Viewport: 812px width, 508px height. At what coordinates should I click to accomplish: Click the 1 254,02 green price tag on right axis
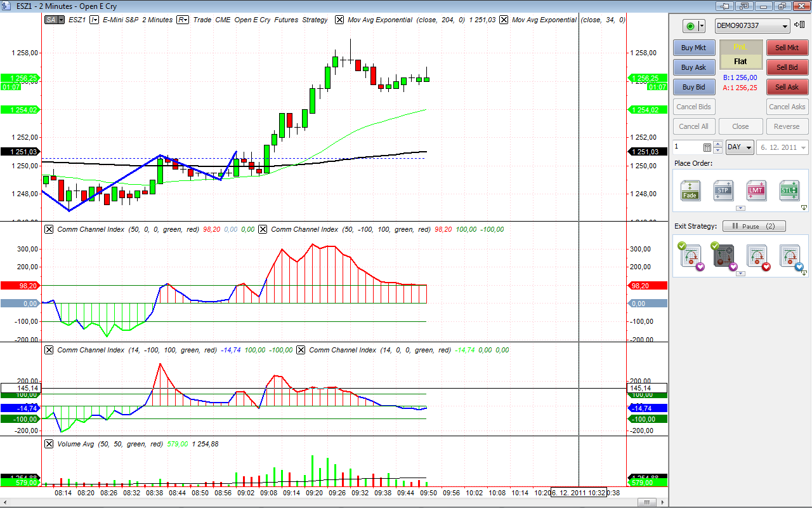pyautogui.click(x=647, y=110)
